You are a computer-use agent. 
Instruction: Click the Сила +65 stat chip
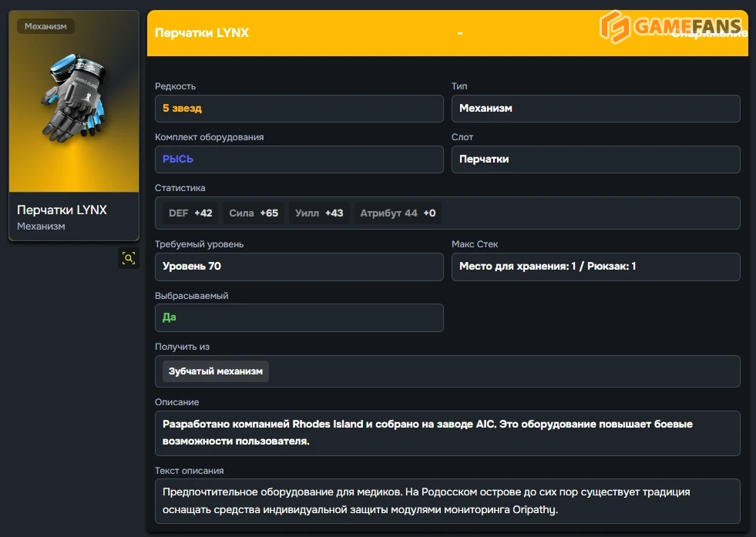click(254, 213)
